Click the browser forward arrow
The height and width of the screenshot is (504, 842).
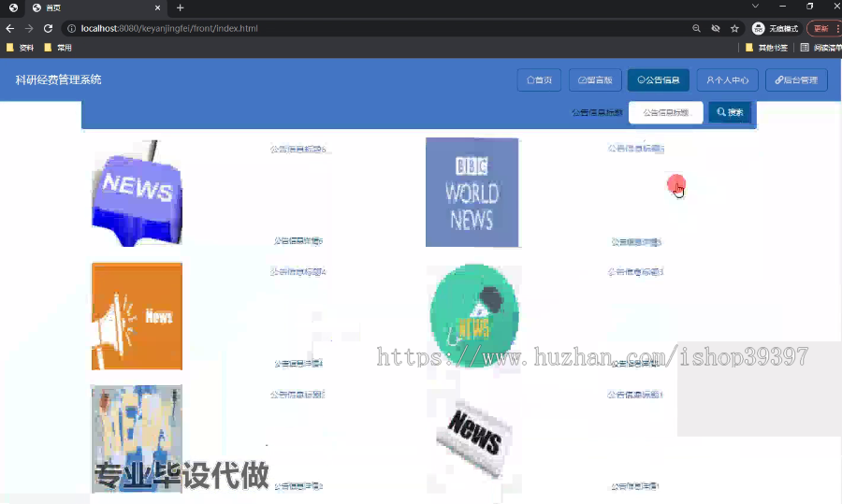[x=29, y=28]
